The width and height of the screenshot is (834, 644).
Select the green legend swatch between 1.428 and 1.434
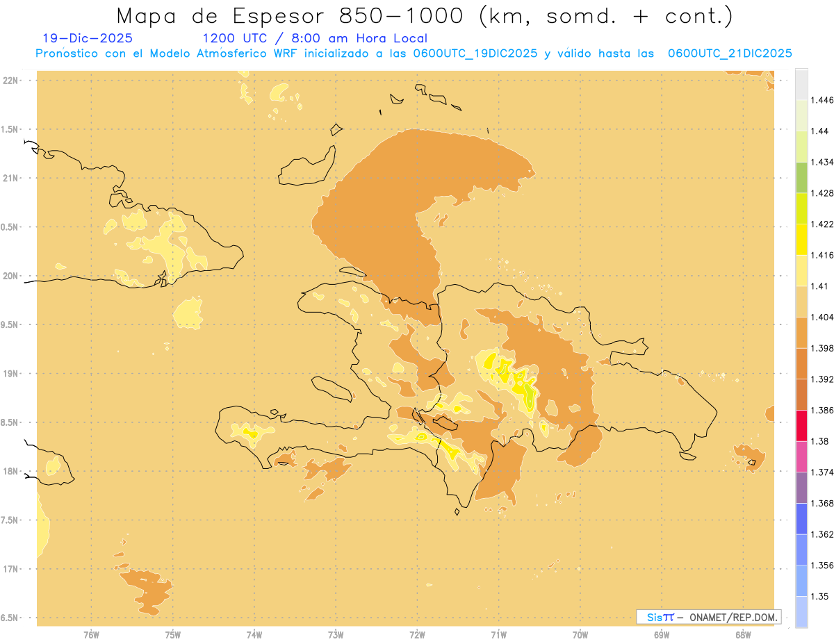801,177
